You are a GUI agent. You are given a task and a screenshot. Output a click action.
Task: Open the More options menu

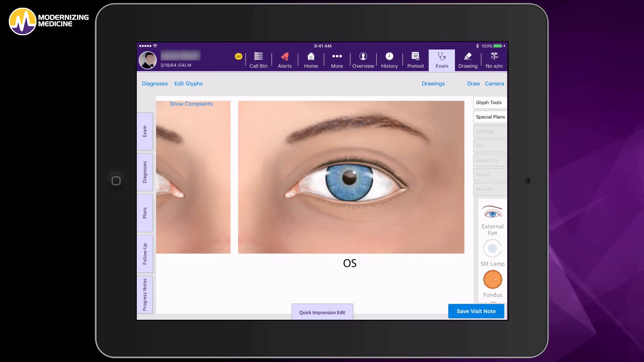(337, 60)
